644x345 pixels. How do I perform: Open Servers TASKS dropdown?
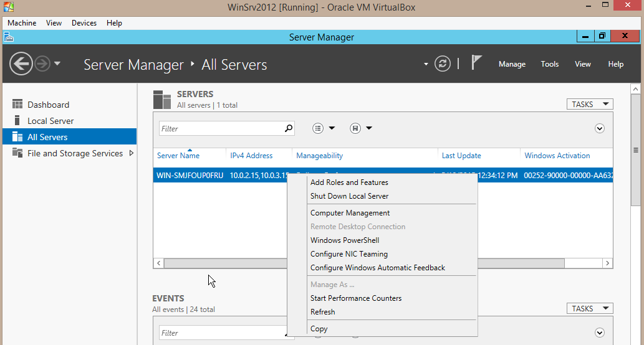point(590,104)
